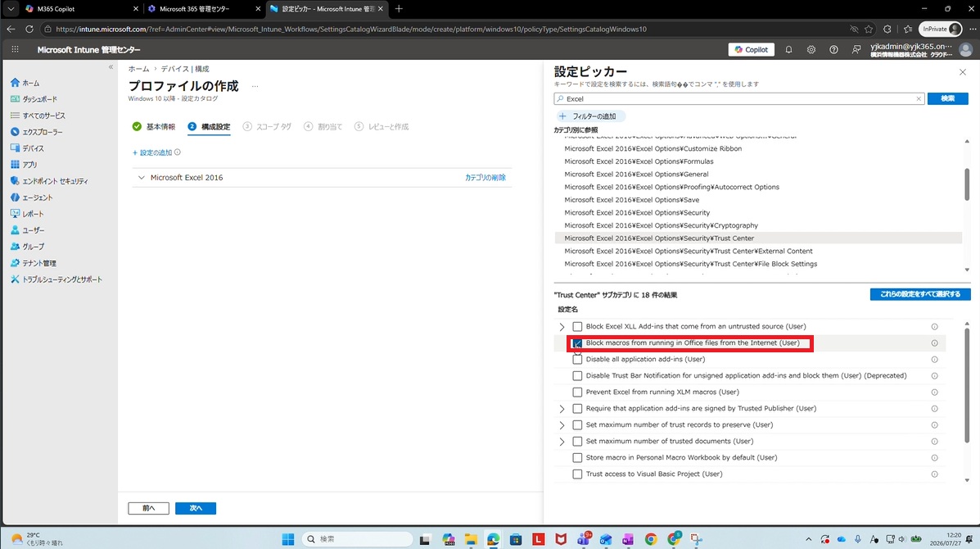The width and height of the screenshot is (980, 549).
Task: Check Disable all application add-ins
Action: click(x=577, y=360)
